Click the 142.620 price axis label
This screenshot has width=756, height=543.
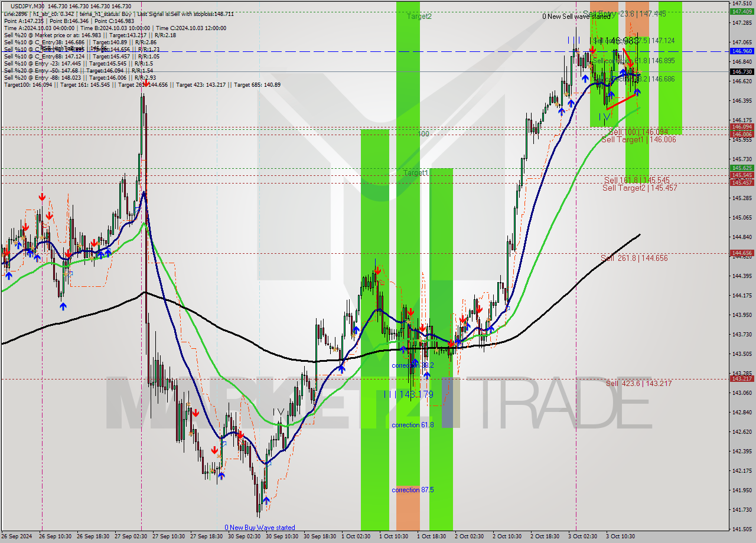[x=742, y=432]
